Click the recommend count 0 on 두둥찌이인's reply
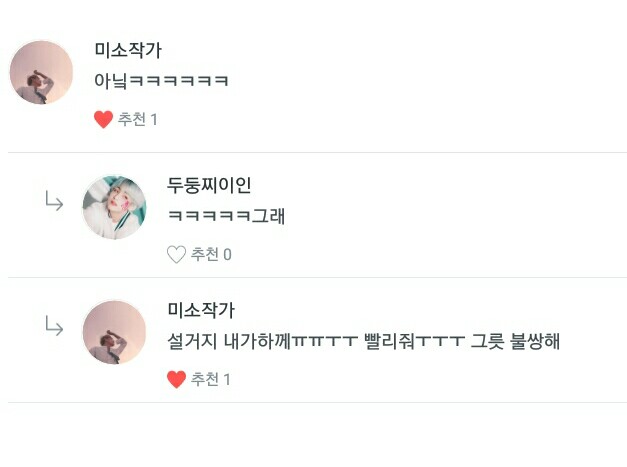Viewport: 627px width, 467px height. tap(227, 255)
